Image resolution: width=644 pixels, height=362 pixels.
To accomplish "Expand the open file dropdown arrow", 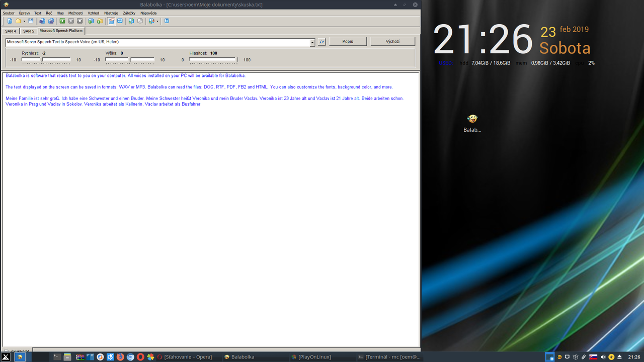I will (24, 21).
